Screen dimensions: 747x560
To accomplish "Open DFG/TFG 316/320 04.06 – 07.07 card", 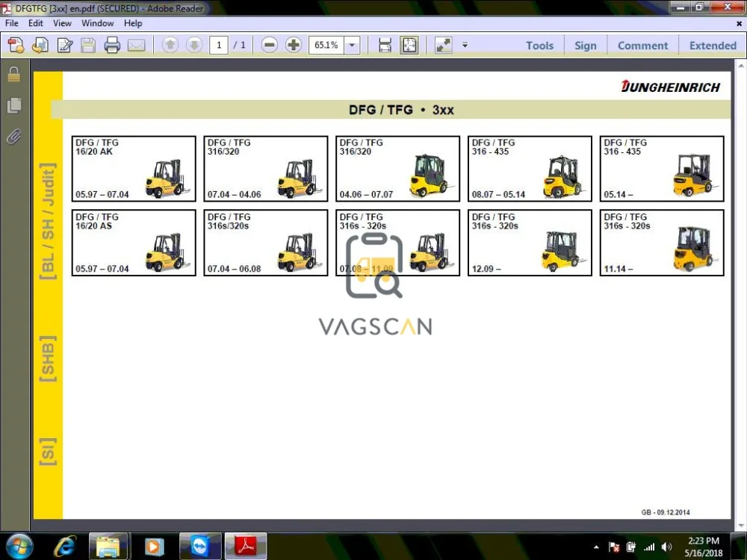I will coord(398,169).
